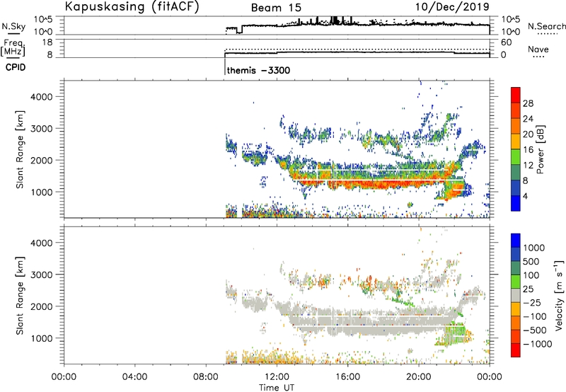Click the 'Beam 15' label
This screenshot has width=566, height=392.
point(276,8)
